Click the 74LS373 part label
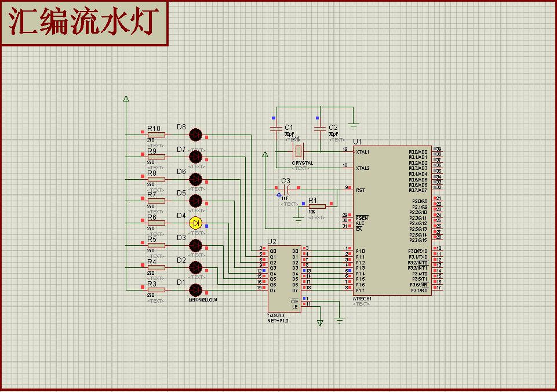 (276, 315)
